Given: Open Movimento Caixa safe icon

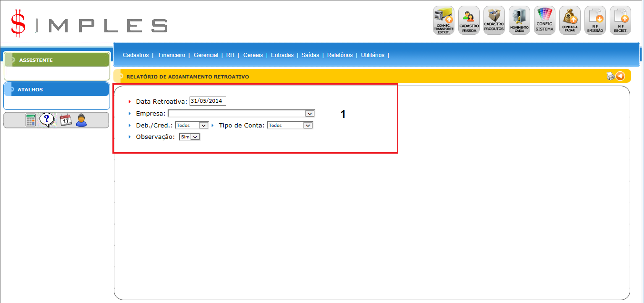Looking at the screenshot, I should click(519, 20).
